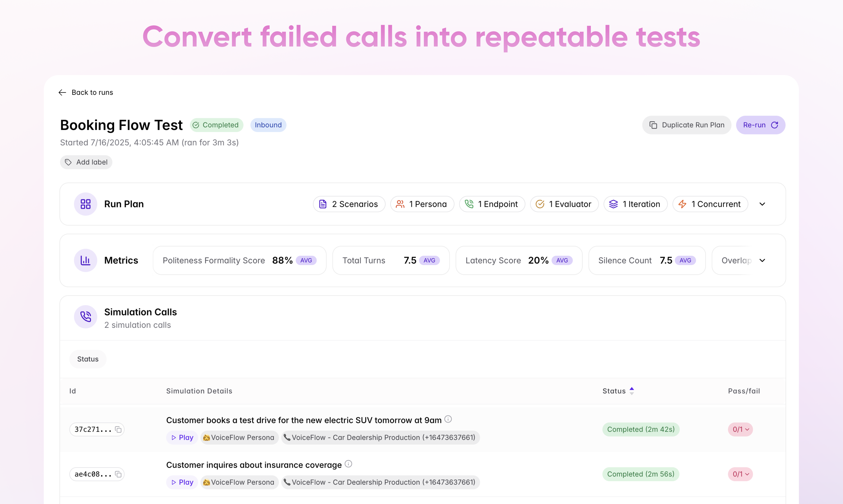843x504 pixels.
Task: Click the Simulation Calls phone icon
Action: tap(85, 317)
